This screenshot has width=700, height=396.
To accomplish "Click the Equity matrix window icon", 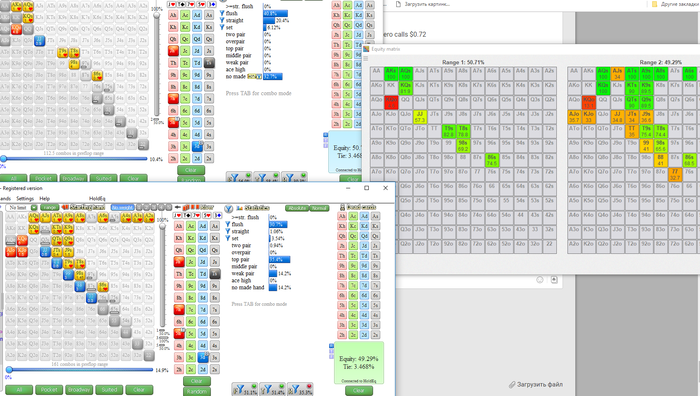I will pos(366,49).
